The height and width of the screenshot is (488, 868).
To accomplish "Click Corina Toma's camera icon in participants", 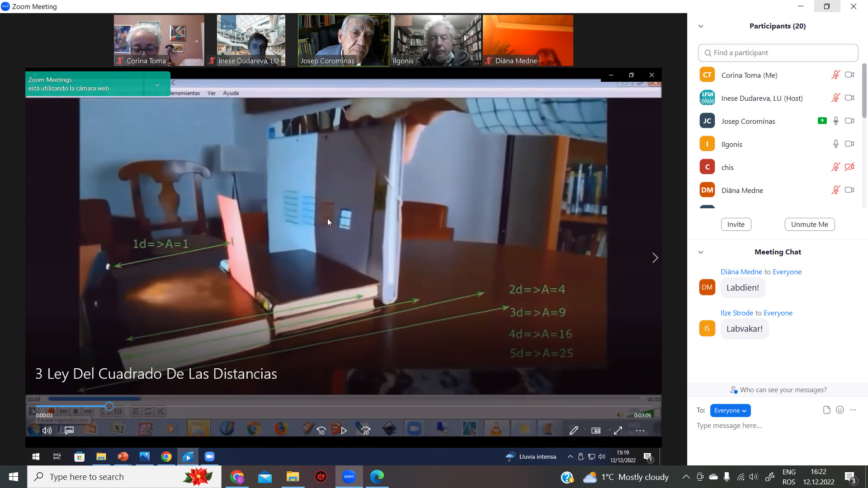I will pos(849,75).
